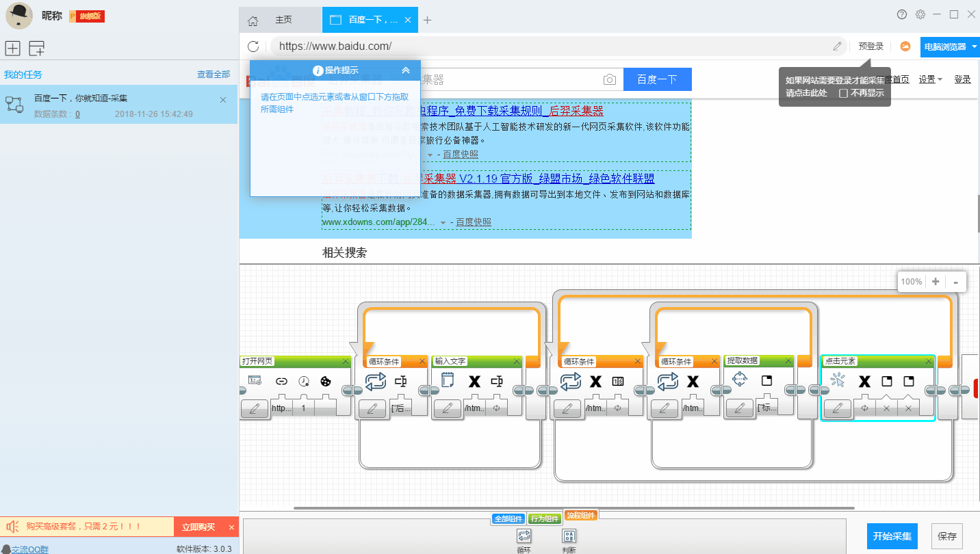Click the bold X icon in 点击元素

[x=865, y=381]
